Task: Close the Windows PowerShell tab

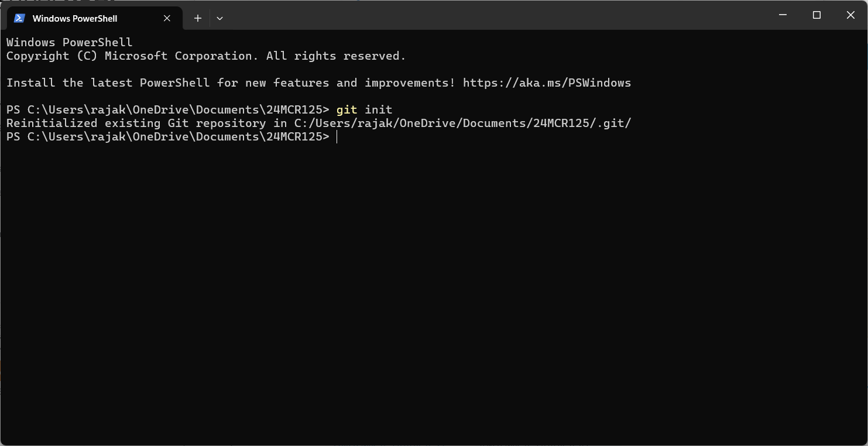Action: pyautogui.click(x=167, y=18)
